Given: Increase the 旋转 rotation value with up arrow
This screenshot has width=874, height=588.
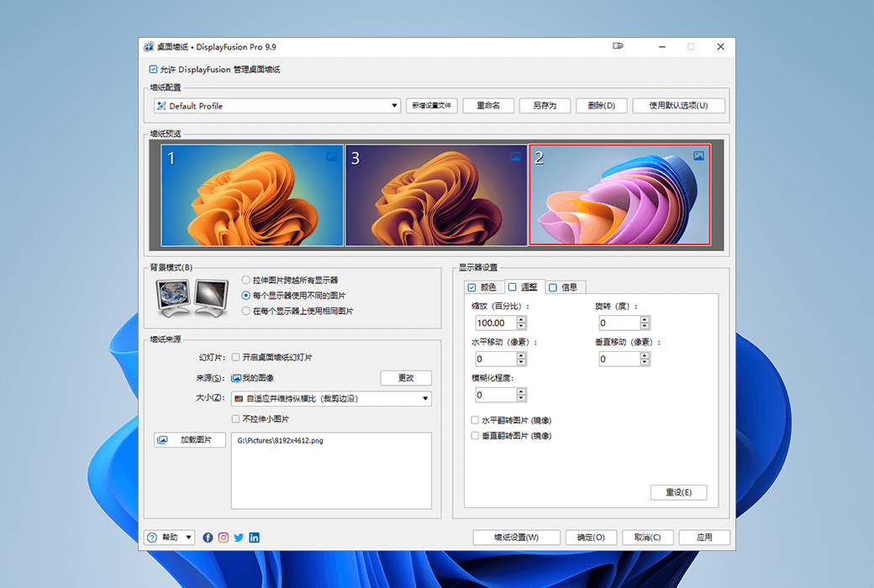Looking at the screenshot, I should click(645, 319).
